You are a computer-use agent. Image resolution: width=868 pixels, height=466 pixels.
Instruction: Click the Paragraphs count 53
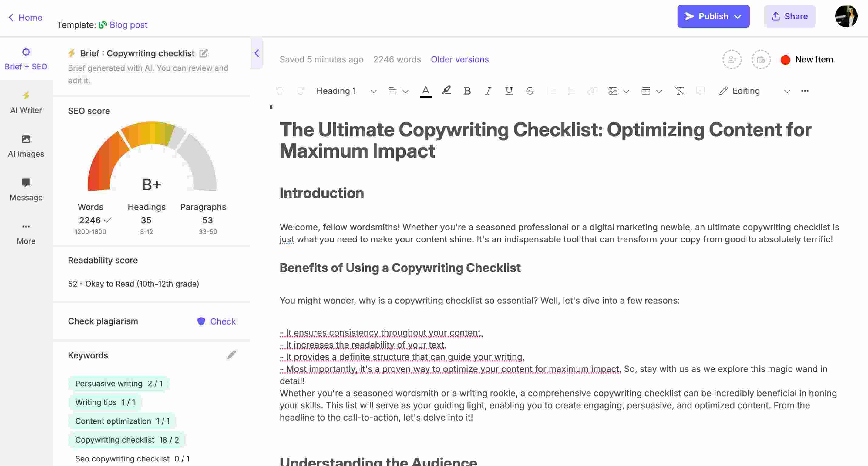click(x=207, y=220)
